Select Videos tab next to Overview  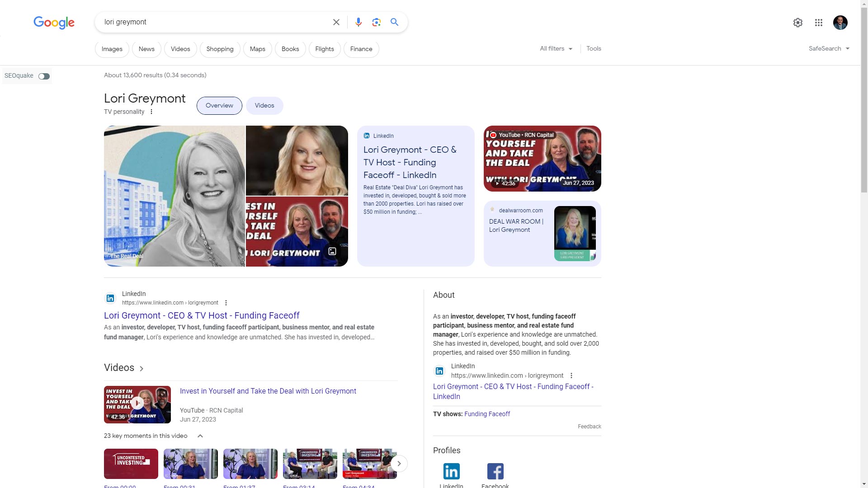click(x=264, y=106)
